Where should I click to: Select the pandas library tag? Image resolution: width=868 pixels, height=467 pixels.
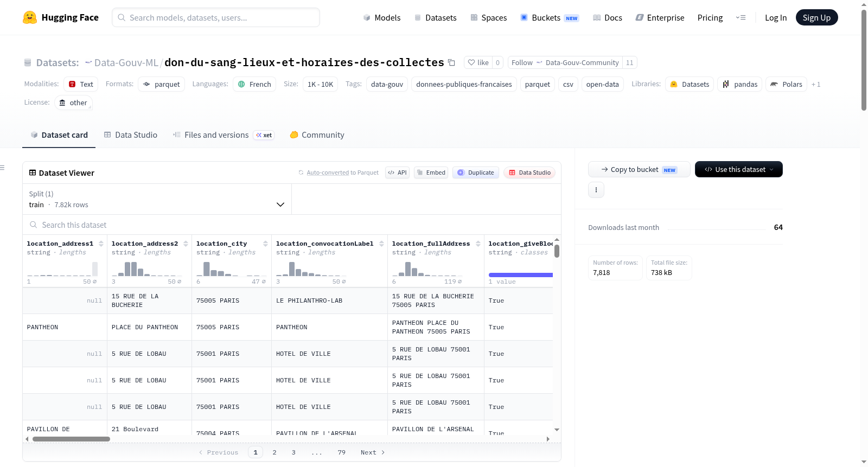point(740,84)
